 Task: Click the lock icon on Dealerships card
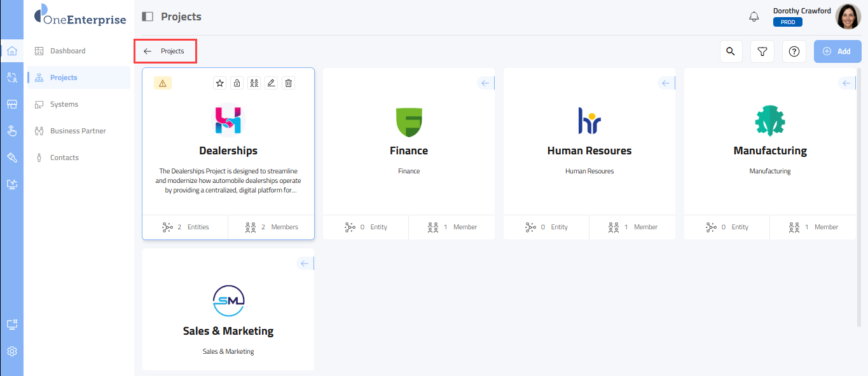point(237,83)
